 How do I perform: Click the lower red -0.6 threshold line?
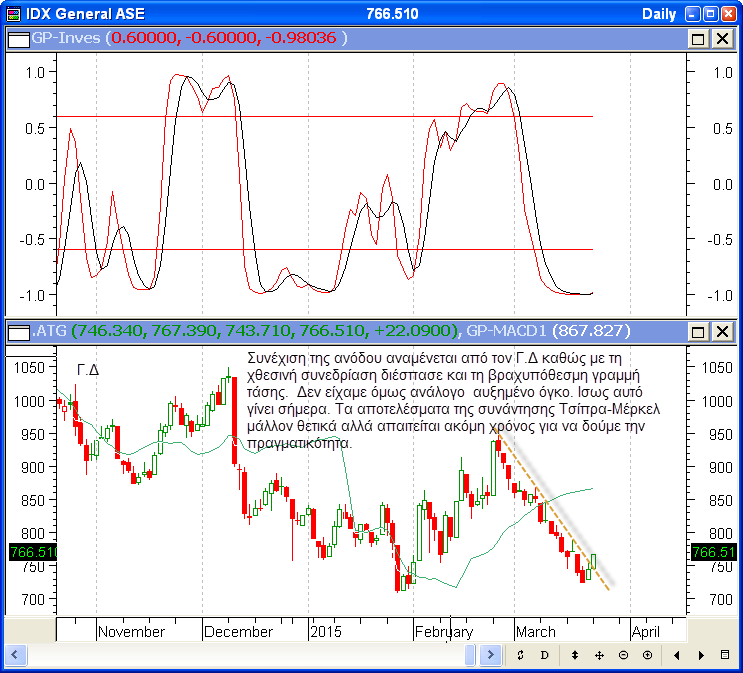[325, 249]
